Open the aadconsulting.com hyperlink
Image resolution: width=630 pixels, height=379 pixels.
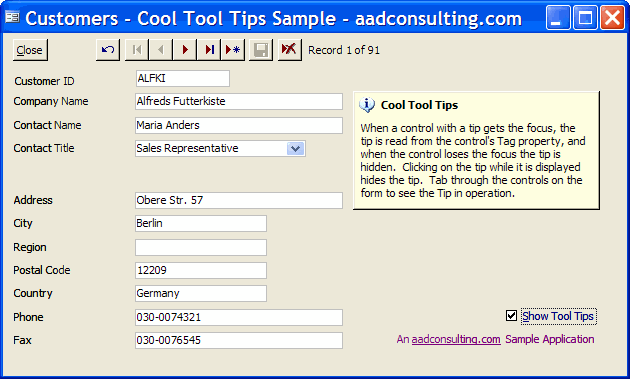pyautogui.click(x=456, y=339)
